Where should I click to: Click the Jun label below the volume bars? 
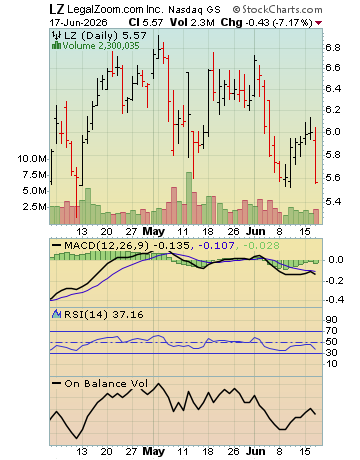point(255,231)
